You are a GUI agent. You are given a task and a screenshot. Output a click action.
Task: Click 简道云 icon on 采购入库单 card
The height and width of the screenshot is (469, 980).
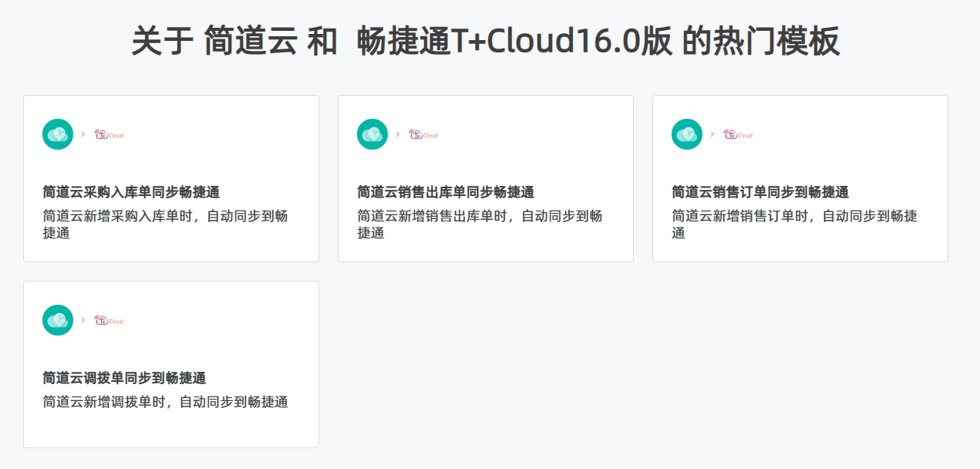pos(58,134)
